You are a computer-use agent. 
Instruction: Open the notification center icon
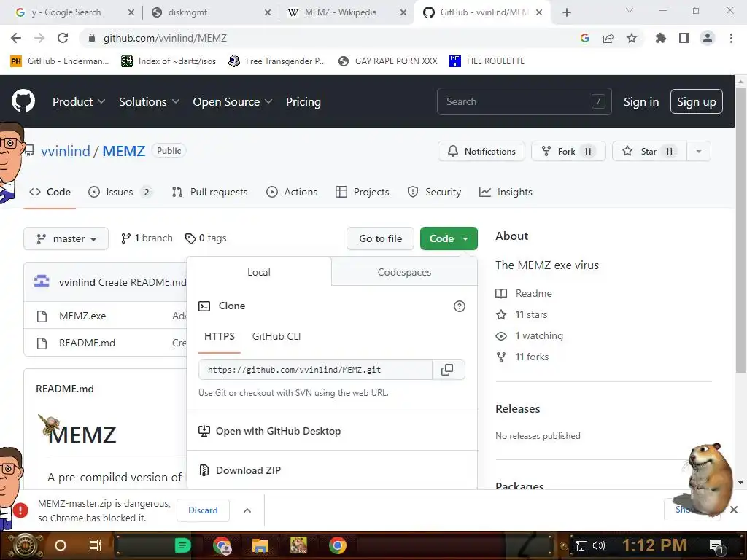716,546
